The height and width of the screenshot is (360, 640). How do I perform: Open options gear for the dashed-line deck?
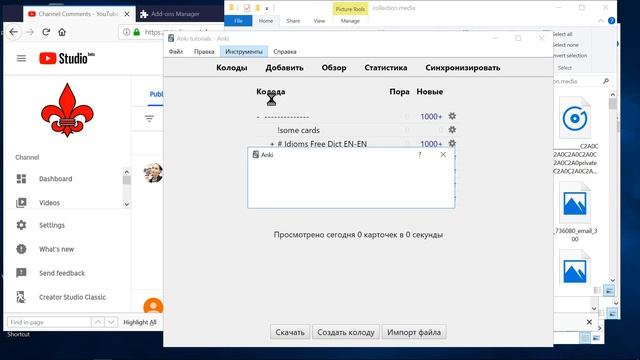pyautogui.click(x=452, y=116)
